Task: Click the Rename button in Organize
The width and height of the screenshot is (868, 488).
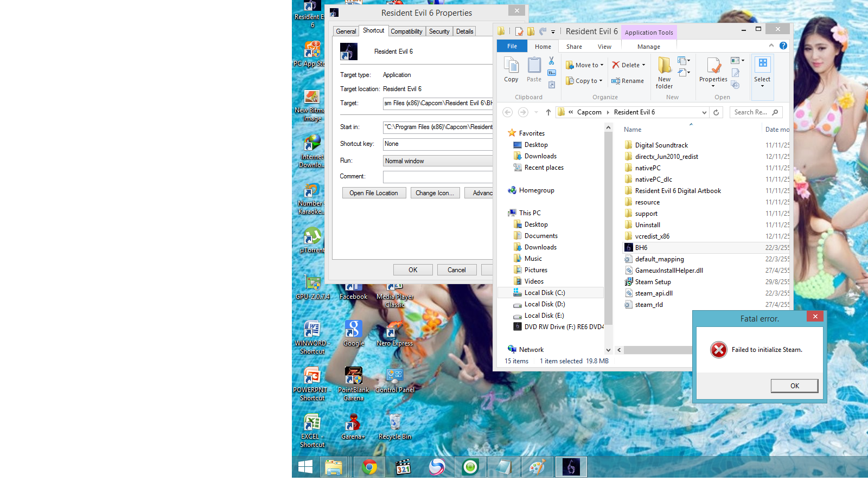Action: 628,81
